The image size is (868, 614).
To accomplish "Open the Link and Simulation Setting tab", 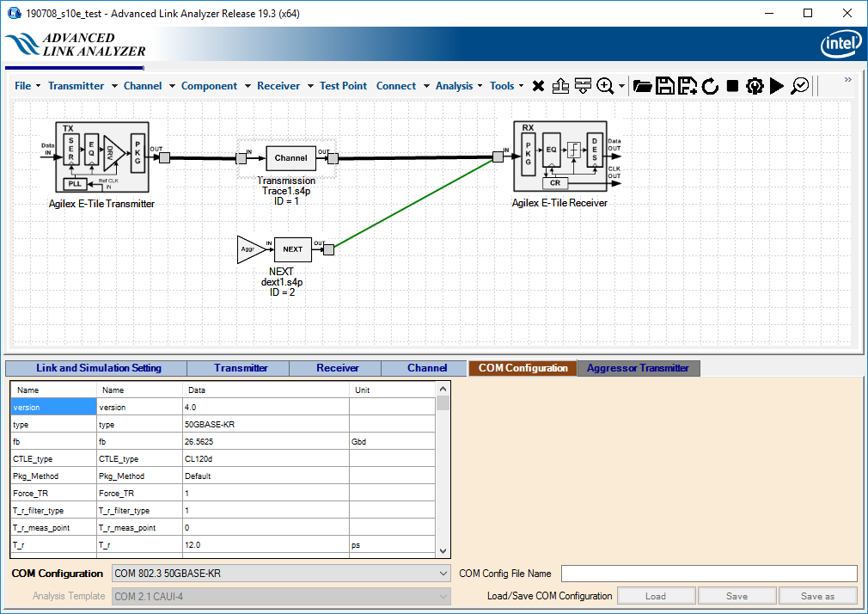I will coord(98,368).
